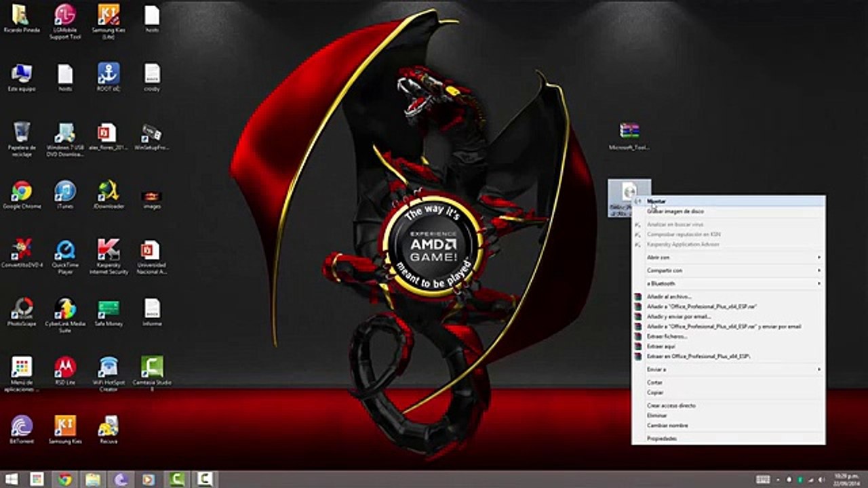
Task: Choose Eliminar from the context menu
Action: 728,415
